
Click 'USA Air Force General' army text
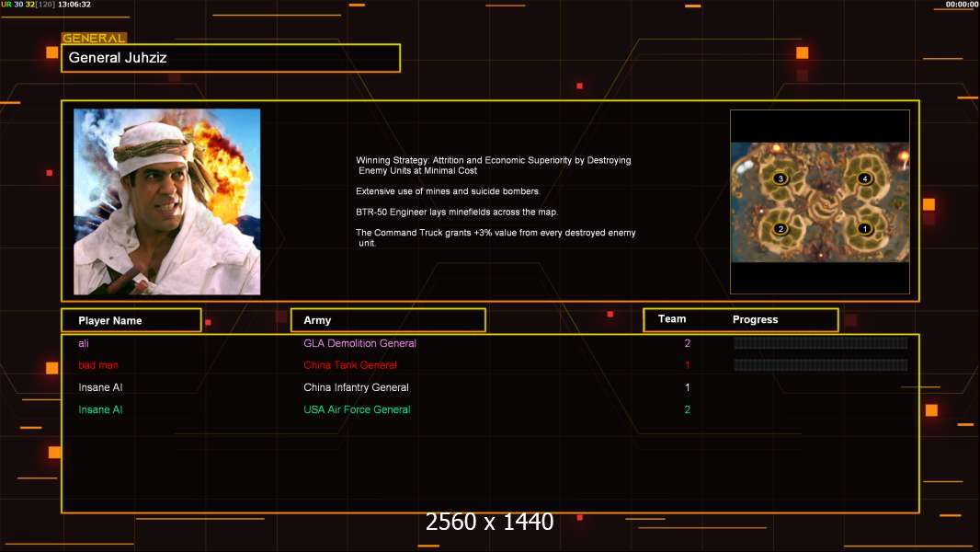pos(357,409)
